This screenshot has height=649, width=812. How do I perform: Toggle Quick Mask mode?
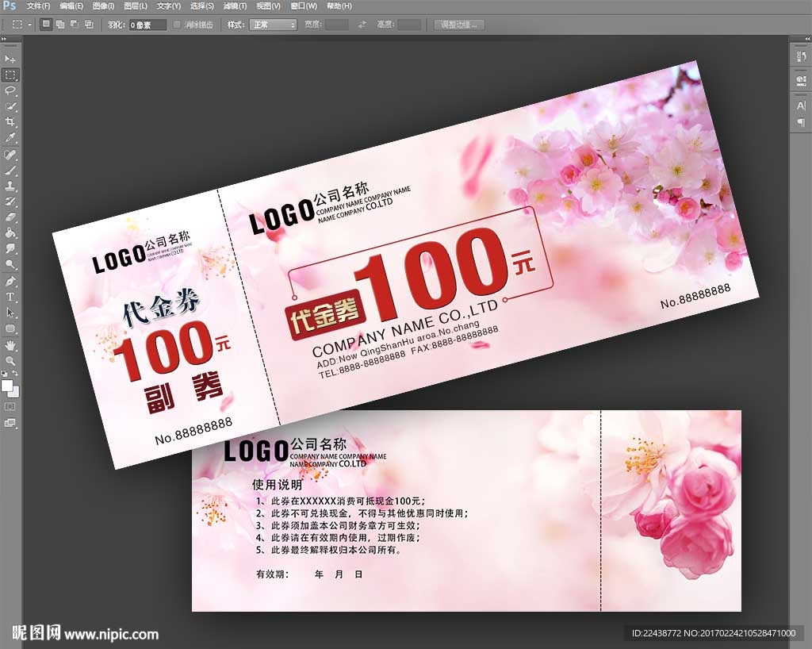coord(10,406)
